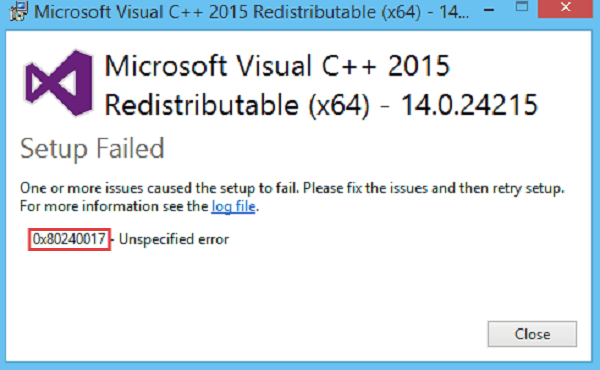Click the "(x64)" text in the heading
600x370 pixels.
pos(339,105)
